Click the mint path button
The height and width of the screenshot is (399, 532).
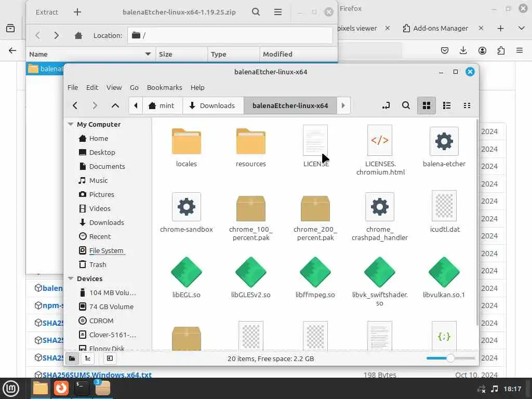click(162, 105)
